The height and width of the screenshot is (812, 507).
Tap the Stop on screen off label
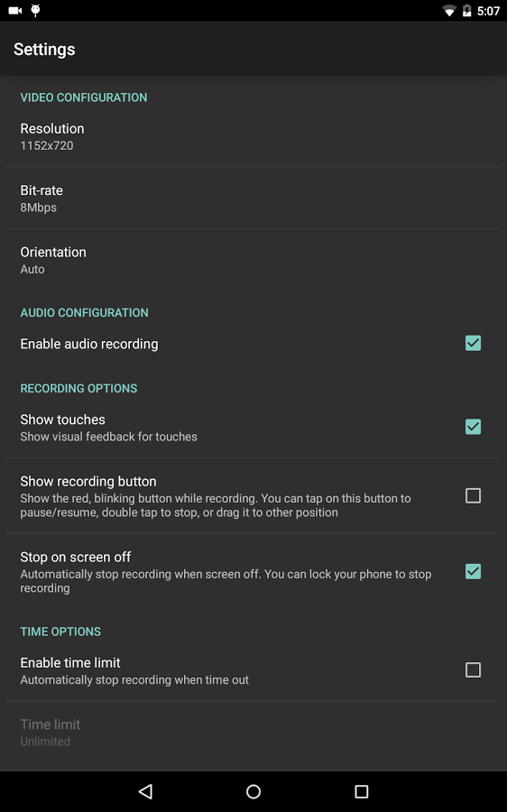[x=76, y=557]
